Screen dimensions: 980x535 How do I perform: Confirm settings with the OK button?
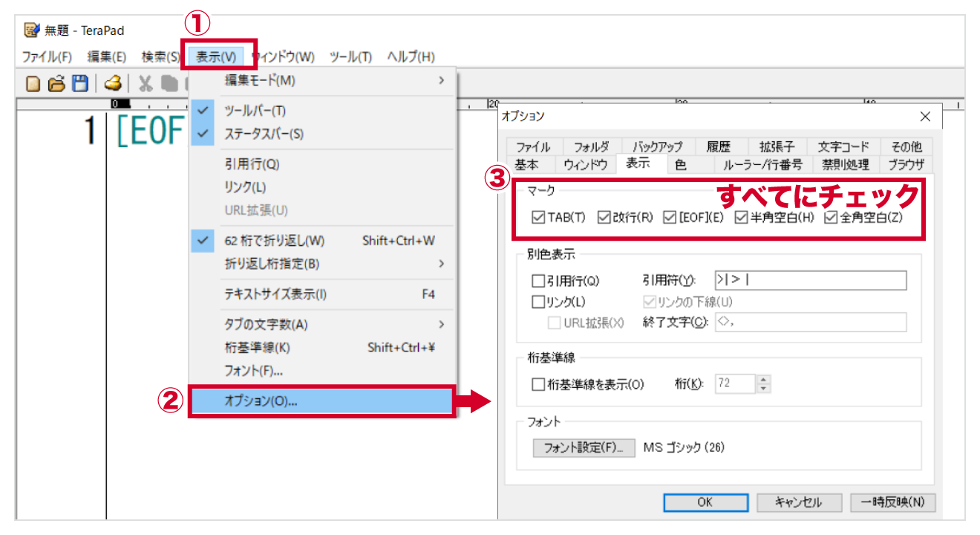point(704,502)
